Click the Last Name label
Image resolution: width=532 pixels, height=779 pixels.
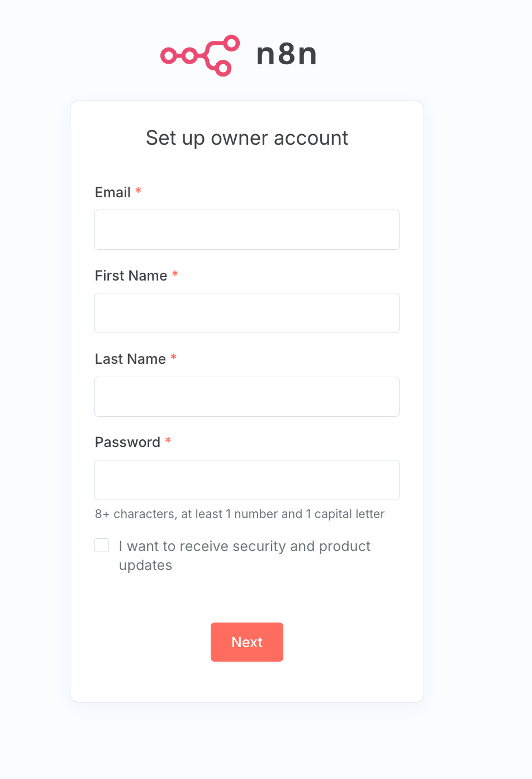pos(130,359)
